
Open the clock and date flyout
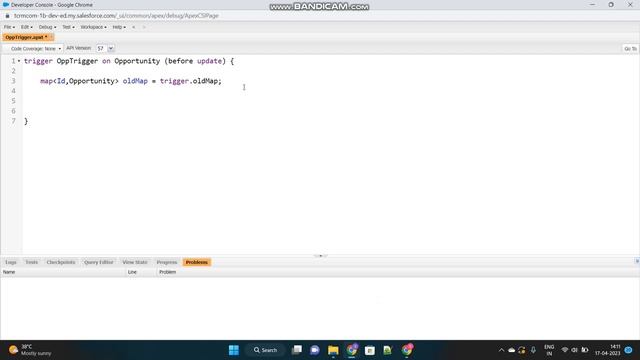click(608, 350)
